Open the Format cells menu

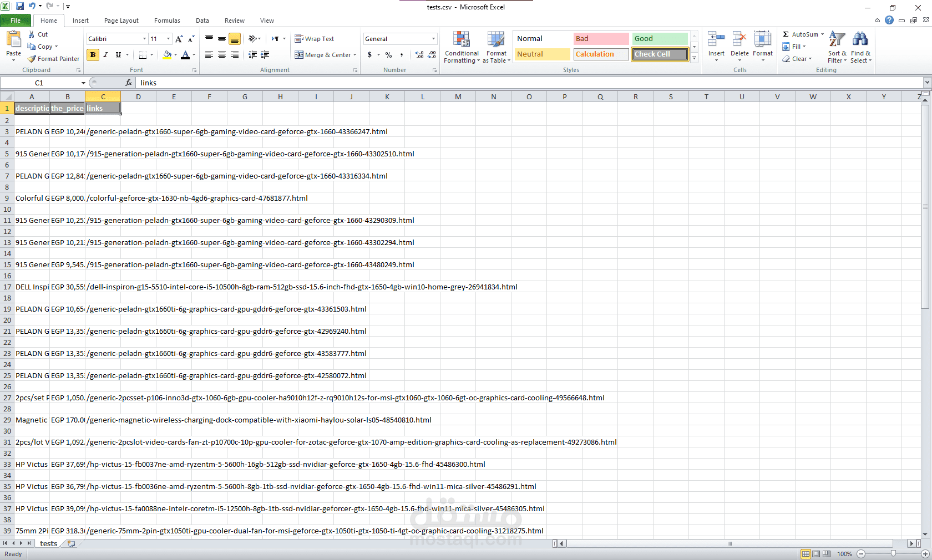[763, 46]
